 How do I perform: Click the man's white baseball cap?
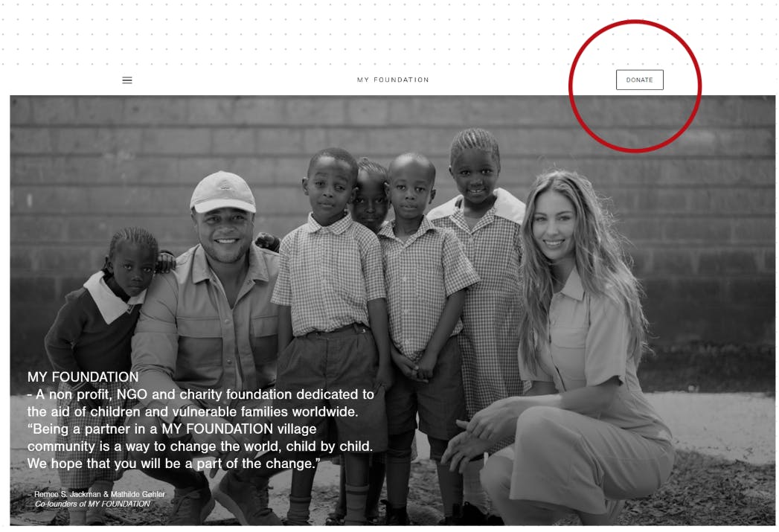223,192
